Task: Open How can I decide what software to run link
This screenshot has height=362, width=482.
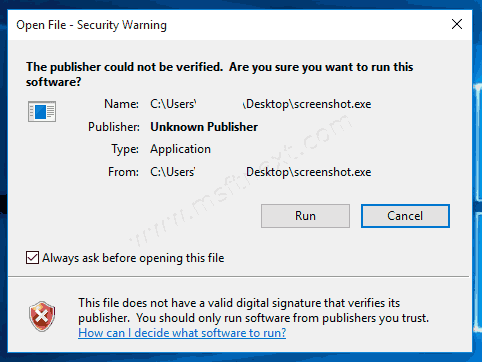Action: [182, 333]
